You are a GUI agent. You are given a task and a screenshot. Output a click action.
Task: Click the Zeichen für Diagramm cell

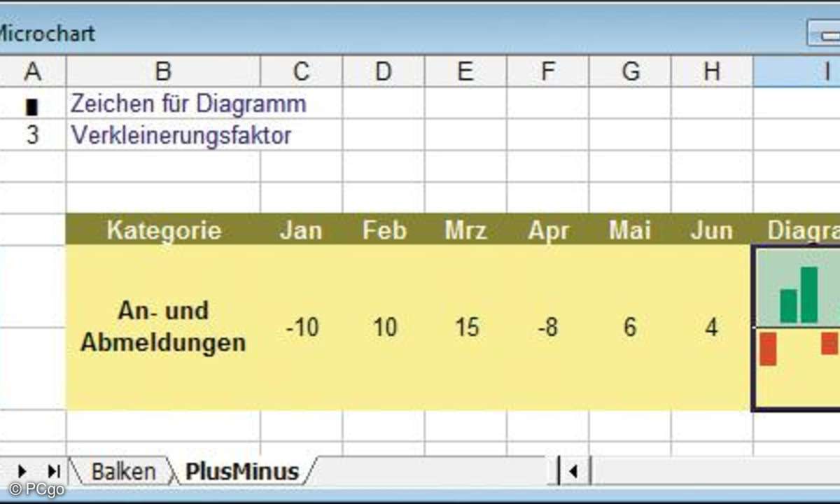tap(188, 104)
